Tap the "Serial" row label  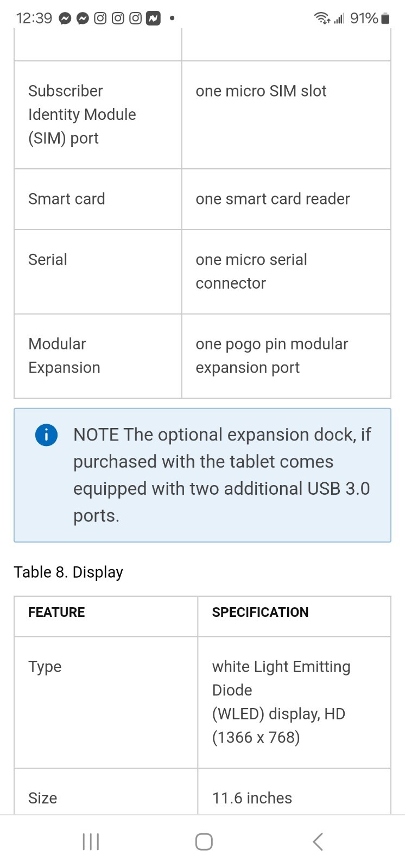(x=48, y=259)
